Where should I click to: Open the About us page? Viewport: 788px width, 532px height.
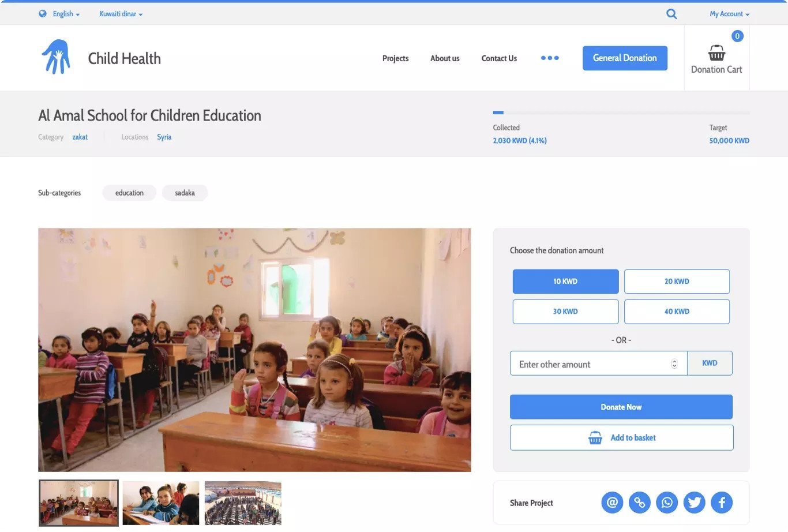(445, 58)
